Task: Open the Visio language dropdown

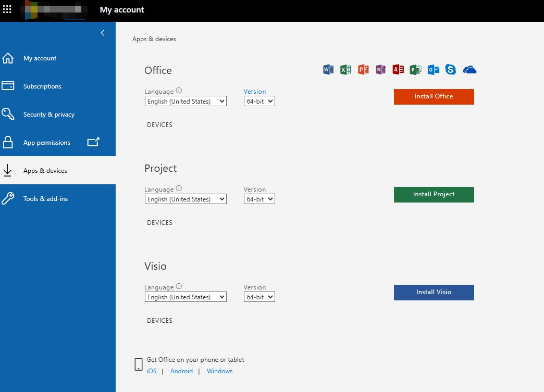Action: [x=185, y=297]
